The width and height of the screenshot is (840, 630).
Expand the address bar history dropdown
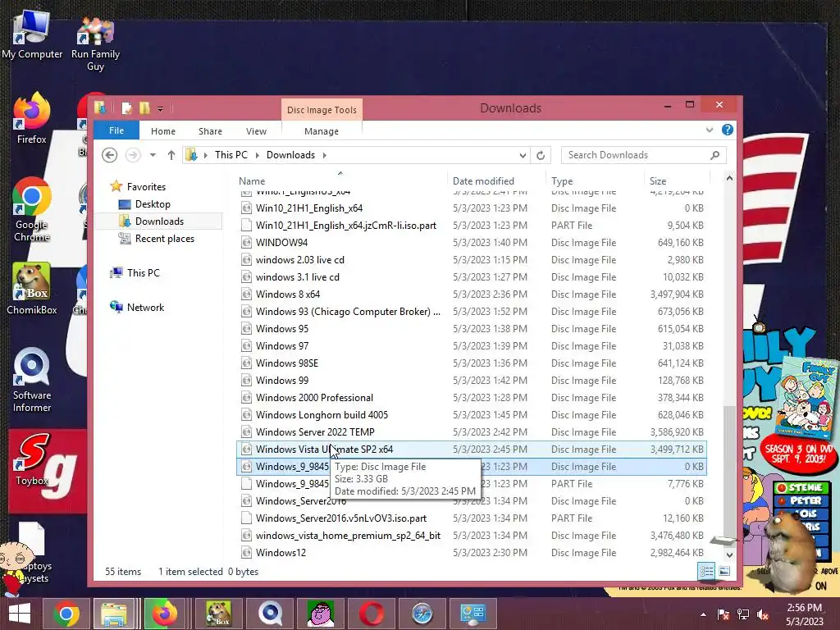coord(523,155)
